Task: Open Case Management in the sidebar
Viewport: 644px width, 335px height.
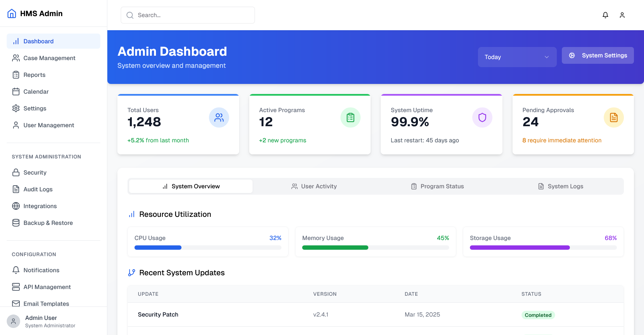Action: [x=49, y=58]
